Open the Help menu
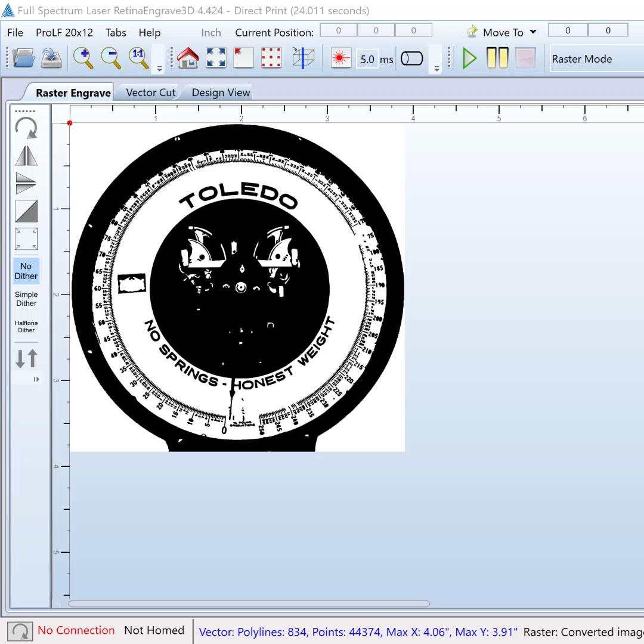This screenshot has height=644, width=644. pos(150,32)
